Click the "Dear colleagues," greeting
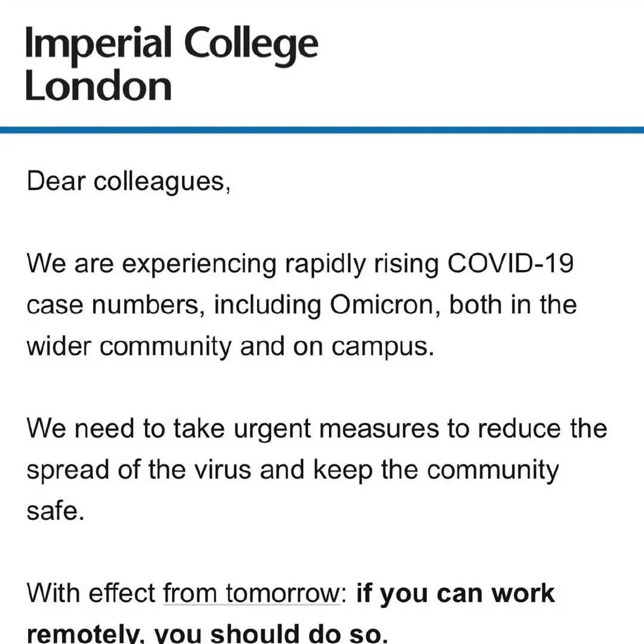644x644 pixels. click(128, 181)
